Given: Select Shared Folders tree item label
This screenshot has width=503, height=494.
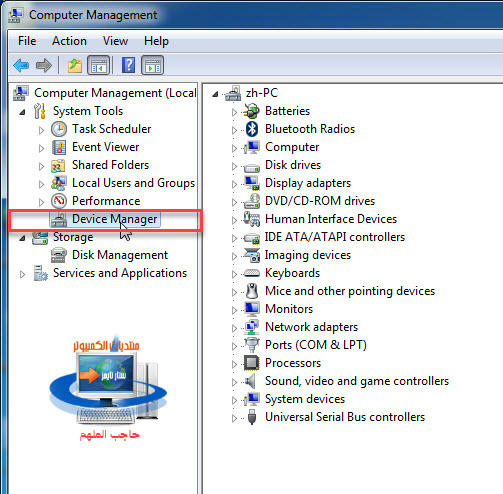Looking at the screenshot, I should [x=110, y=165].
